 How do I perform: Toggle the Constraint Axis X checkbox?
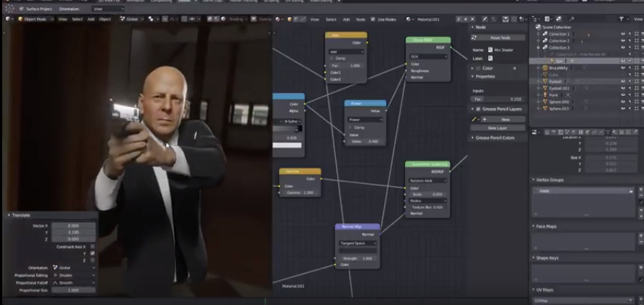click(92, 247)
